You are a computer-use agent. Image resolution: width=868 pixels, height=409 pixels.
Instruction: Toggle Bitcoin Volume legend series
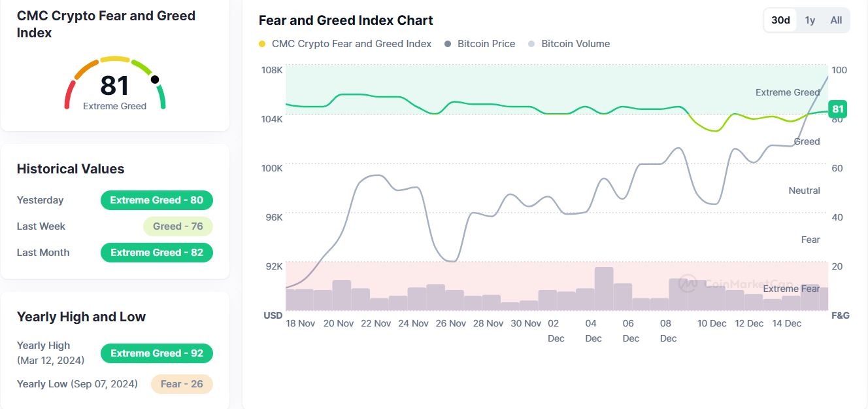pyautogui.click(x=575, y=44)
